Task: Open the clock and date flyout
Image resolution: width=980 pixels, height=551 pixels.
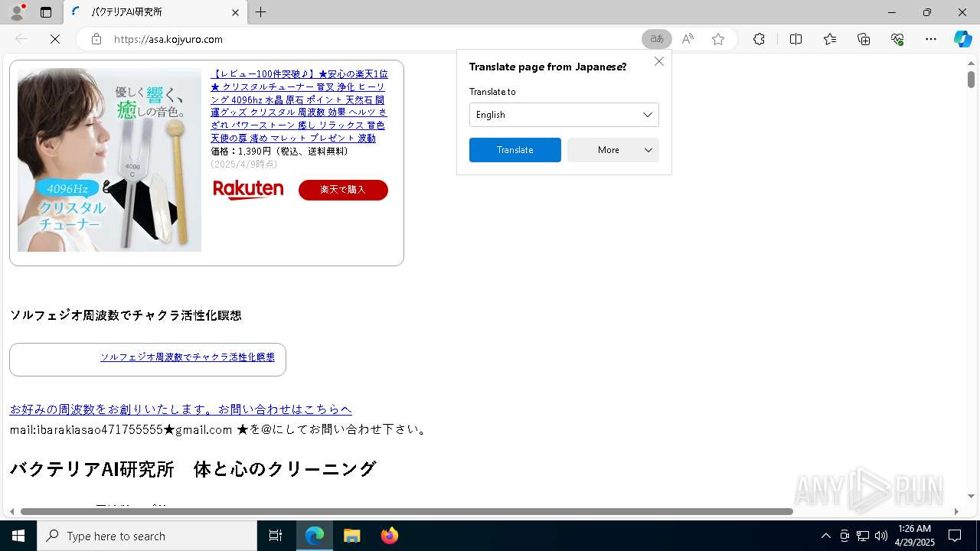Action: 914,536
